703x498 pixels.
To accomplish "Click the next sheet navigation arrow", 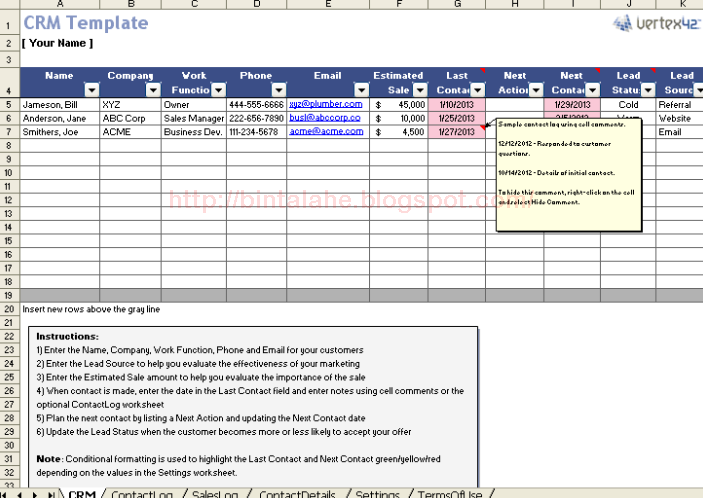I will [x=35, y=494].
